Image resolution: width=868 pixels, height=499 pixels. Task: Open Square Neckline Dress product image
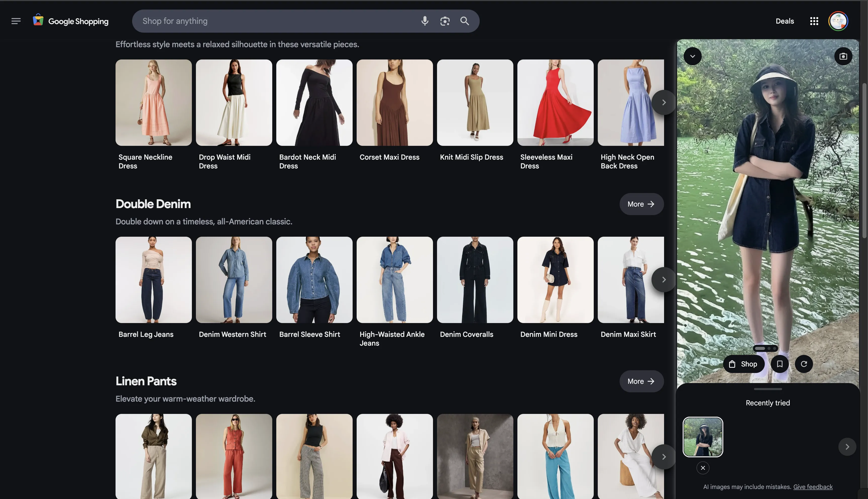click(x=153, y=103)
